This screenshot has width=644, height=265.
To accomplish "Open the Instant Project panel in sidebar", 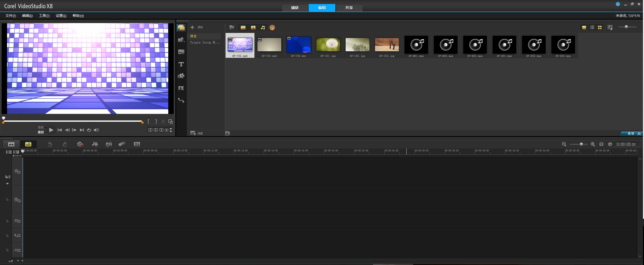I will pyautogui.click(x=181, y=40).
